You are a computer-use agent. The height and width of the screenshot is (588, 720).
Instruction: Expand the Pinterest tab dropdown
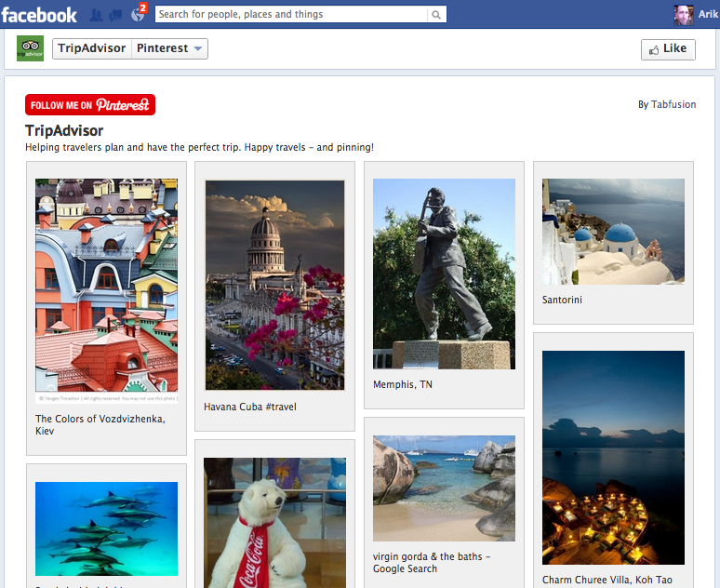(169, 48)
